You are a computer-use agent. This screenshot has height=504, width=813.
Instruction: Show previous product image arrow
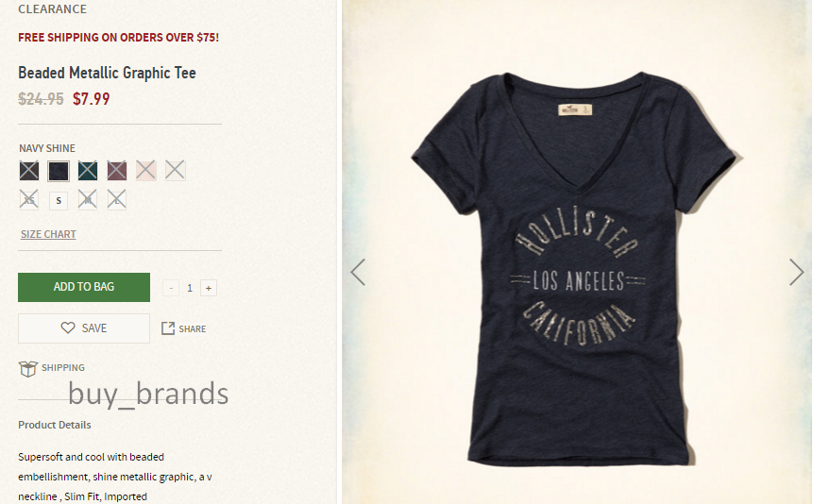point(358,272)
